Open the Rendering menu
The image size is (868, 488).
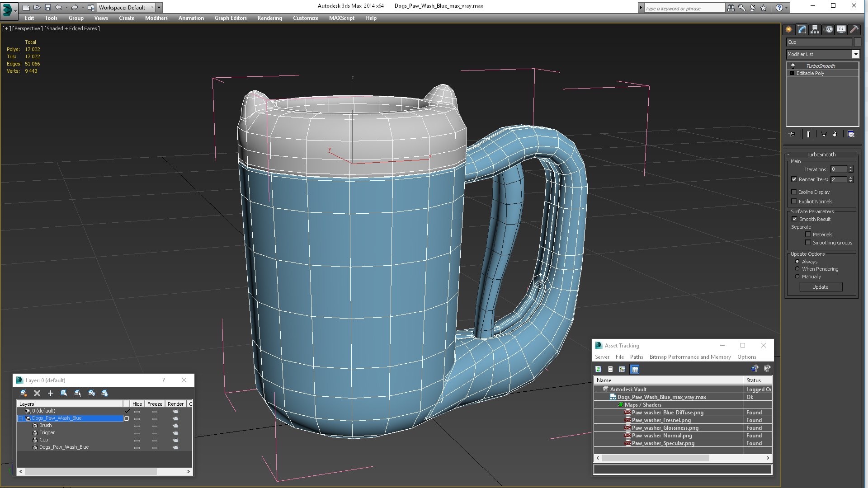pyautogui.click(x=269, y=18)
